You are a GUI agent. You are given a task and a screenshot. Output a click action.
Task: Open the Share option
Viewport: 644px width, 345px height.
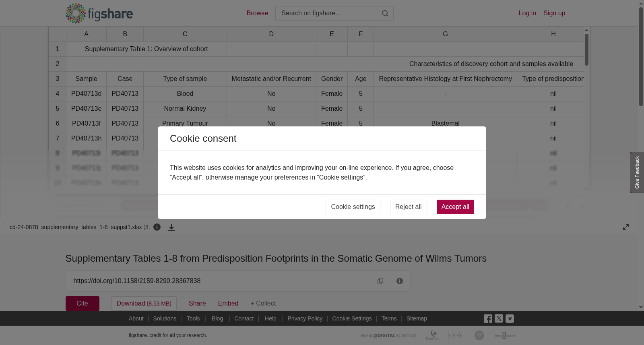197,304
